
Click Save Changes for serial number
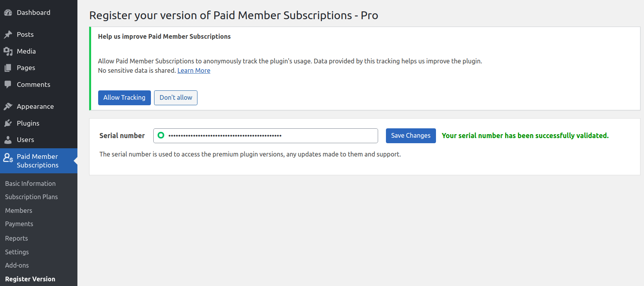point(411,136)
